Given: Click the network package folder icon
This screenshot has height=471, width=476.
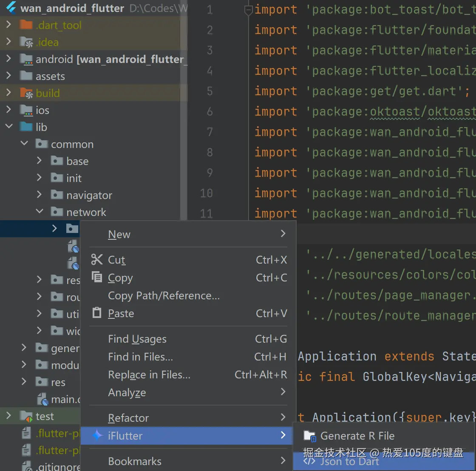Looking at the screenshot, I should (x=57, y=212).
